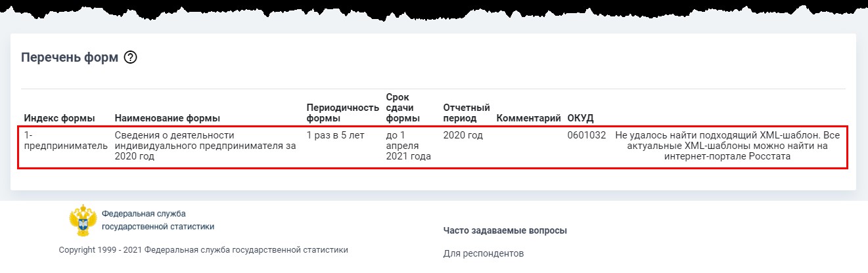Screen dimensions: 868x273
Task: Click form name 'Сведения о деятельности индивидуального предпринимателя'
Action: tap(204, 146)
